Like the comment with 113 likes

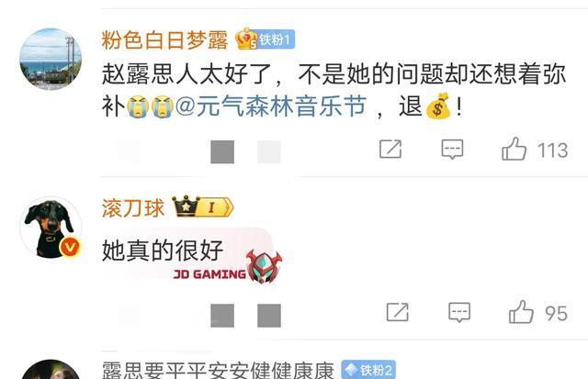pyautogui.click(x=514, y=149)
